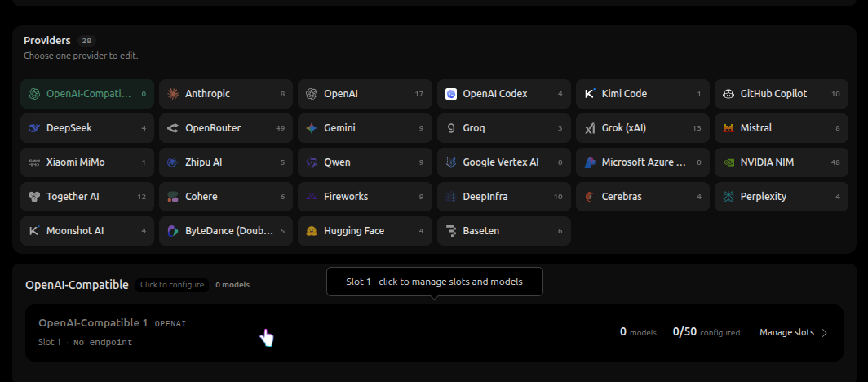Choose the NVIDIA NIM provider name

(x=767, y=162)
